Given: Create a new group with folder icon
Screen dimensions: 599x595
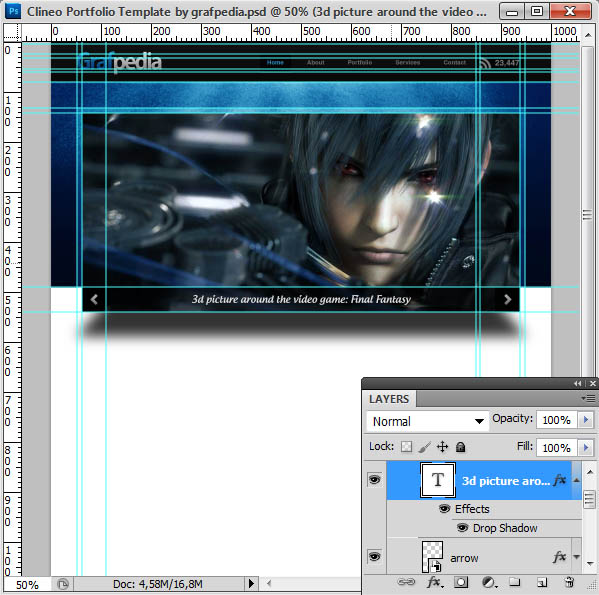Looking at the screenshot, I should click(x=515, y=582).
